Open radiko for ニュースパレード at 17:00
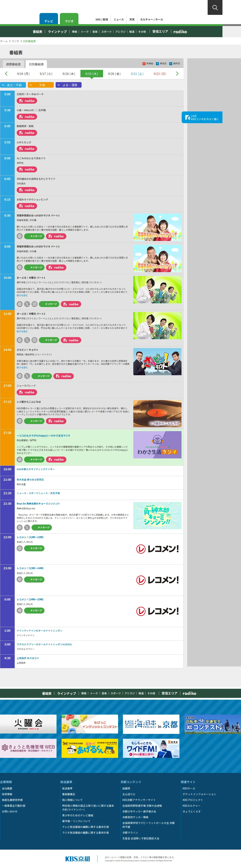 click(27, 392)
